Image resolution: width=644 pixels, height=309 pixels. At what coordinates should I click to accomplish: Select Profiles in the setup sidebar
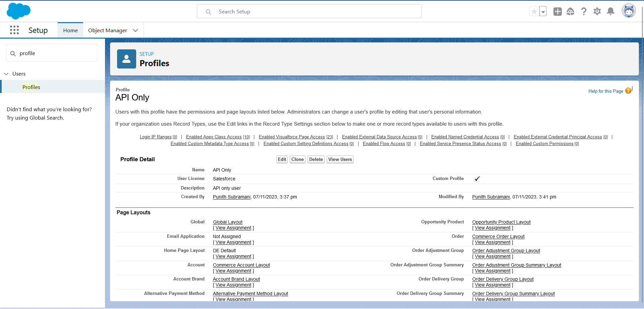click(x=31, y=87)
